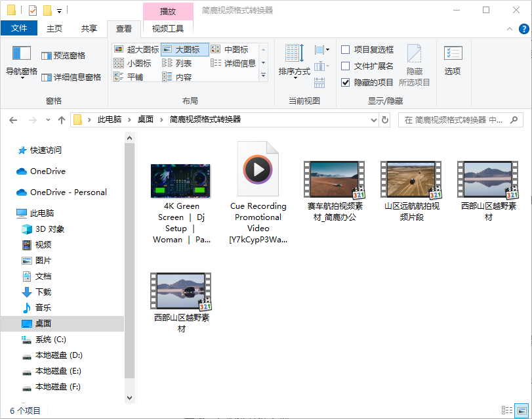Tick the 文件扩展名 checkbox
532x419 pixels.
click(346, 66)
